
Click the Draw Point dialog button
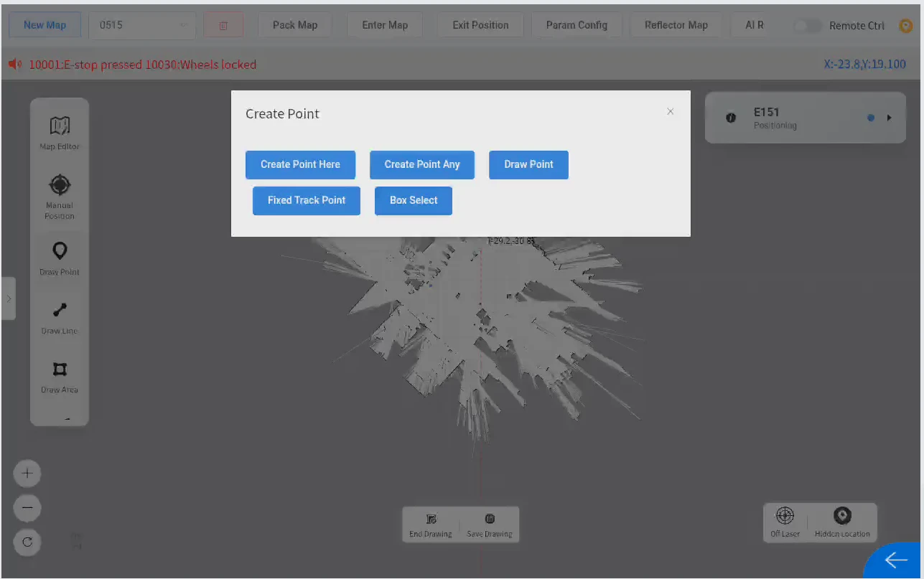tap(528, 164)
